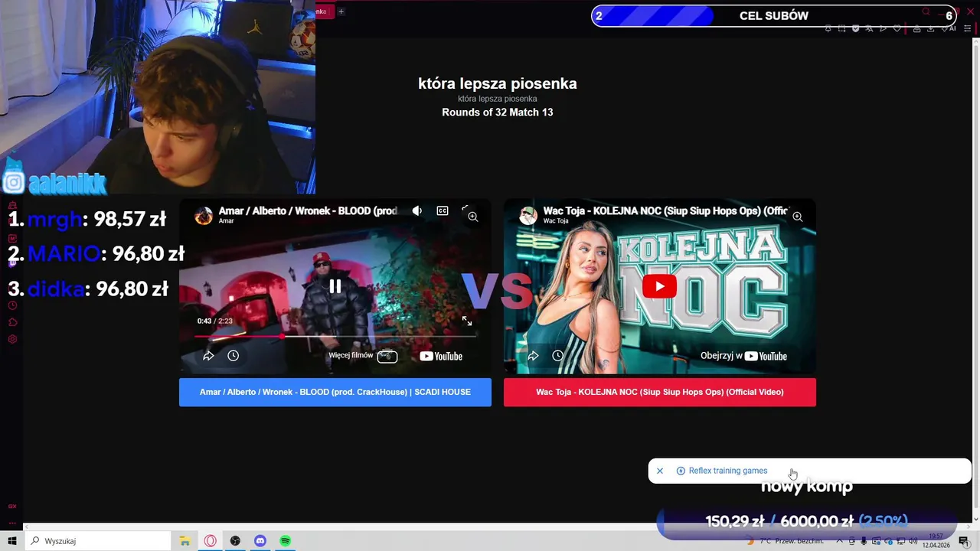Share the KOLEJNA NOC video
Viewport: 980px width, 551px height.
[533, 356]
